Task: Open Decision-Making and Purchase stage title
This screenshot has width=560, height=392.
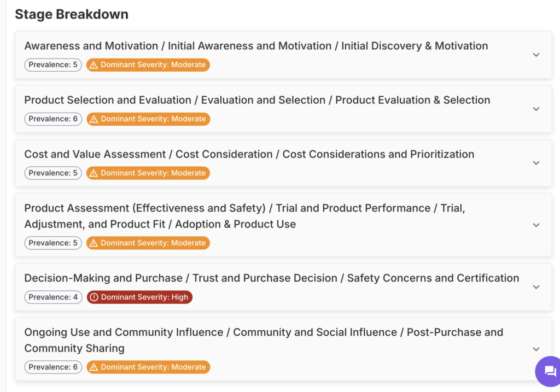Action: coord(271,278)
